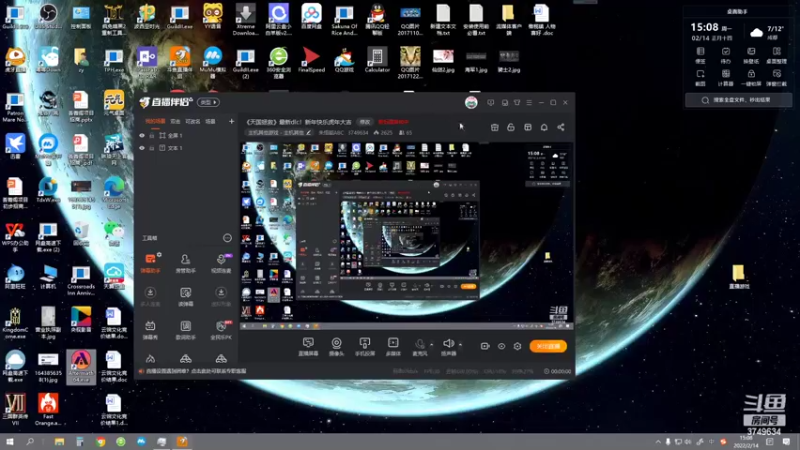Viewport: 800px width, 450px height.
Task: Lock the 文本 1 source layer
Action: pos(152,148)
